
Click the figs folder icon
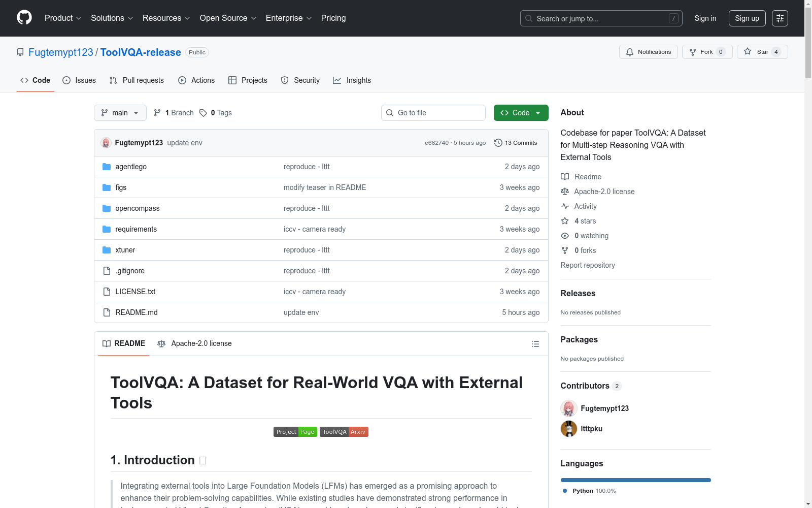(x=107, y=187)
